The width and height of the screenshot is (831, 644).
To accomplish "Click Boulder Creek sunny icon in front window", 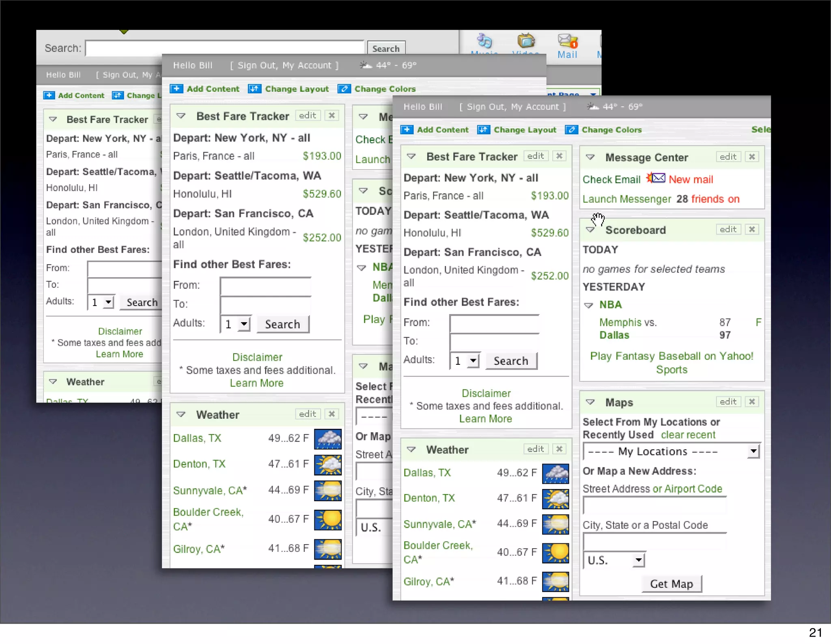I will click(555, 553).
